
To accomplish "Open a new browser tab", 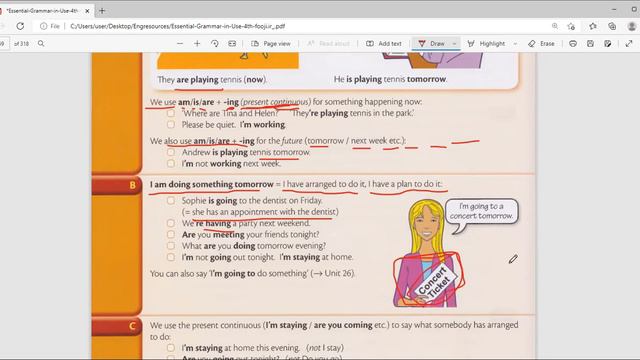I will pos(102,11).
